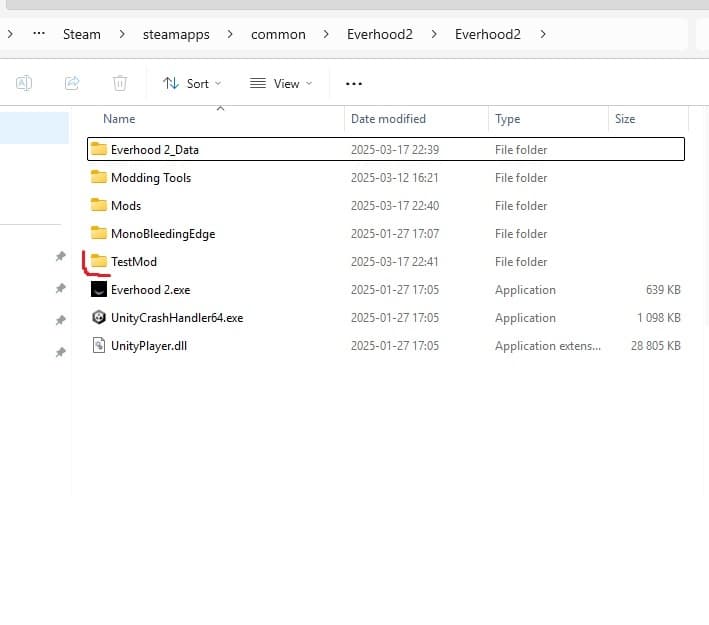The image size is (709, 625).
Task: Click the UnityPlayer.dll file name
Action: click(x=149, y=346)
